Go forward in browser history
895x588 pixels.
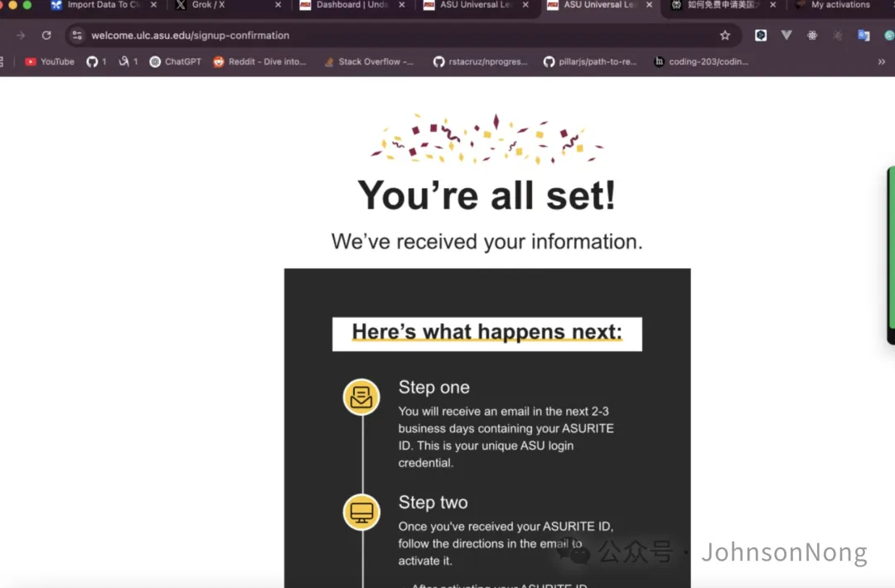point(21,36)
